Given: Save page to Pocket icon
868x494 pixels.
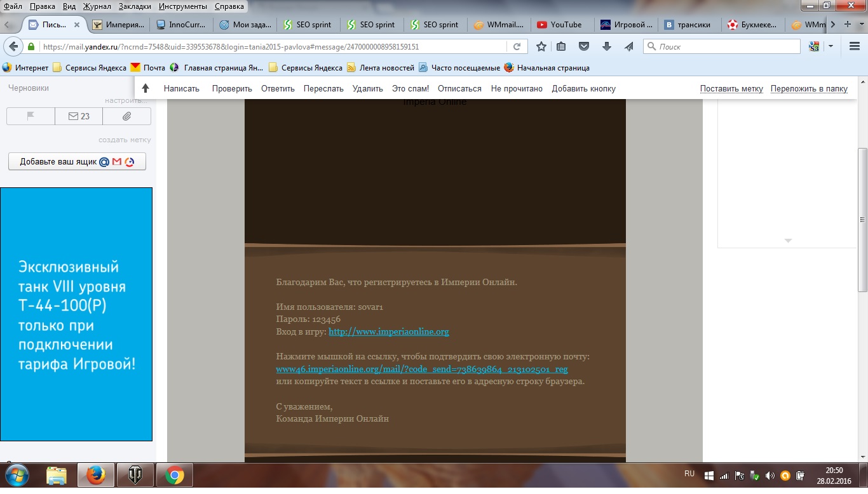Looking at the screenshot, I should [584, 46].
